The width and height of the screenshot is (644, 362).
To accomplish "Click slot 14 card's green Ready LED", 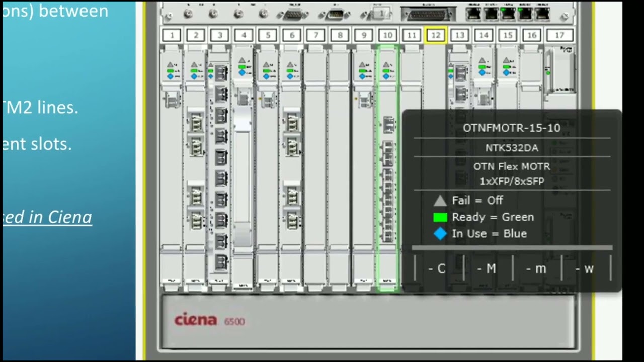I will (x=482, y=67).
